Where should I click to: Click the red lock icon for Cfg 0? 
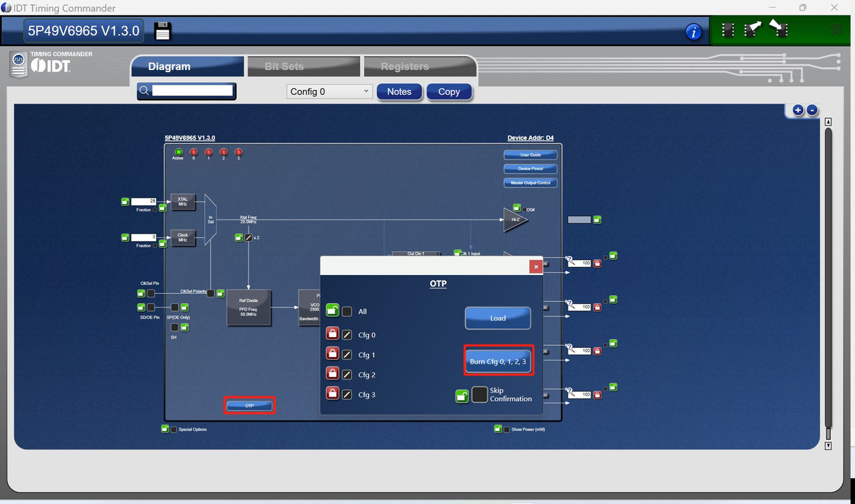332,334
